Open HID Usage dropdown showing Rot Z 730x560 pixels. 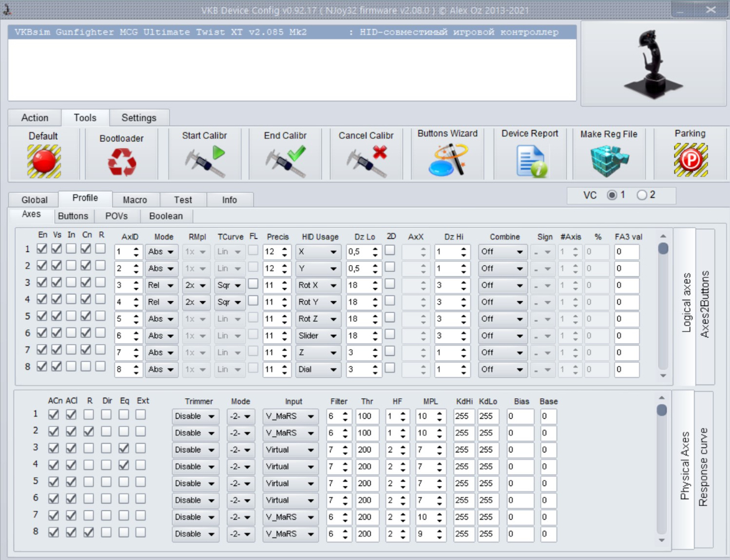pos(318,319)
